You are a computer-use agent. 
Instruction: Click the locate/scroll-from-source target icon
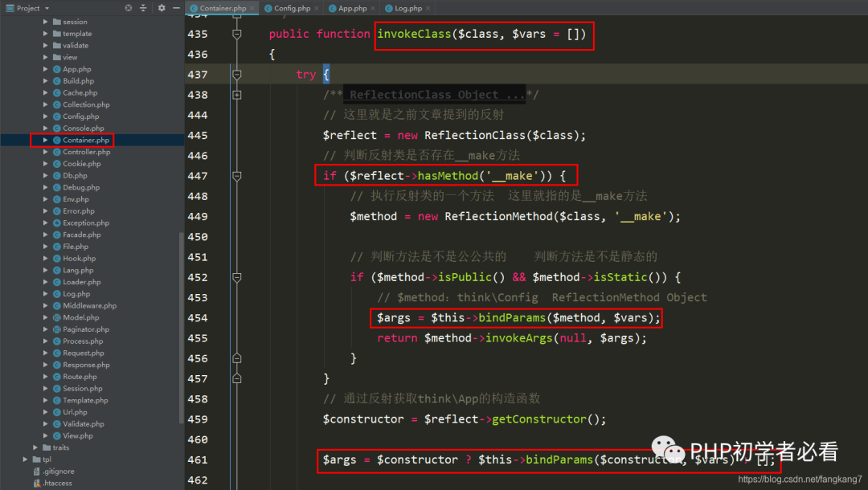[x=129, y=8]
